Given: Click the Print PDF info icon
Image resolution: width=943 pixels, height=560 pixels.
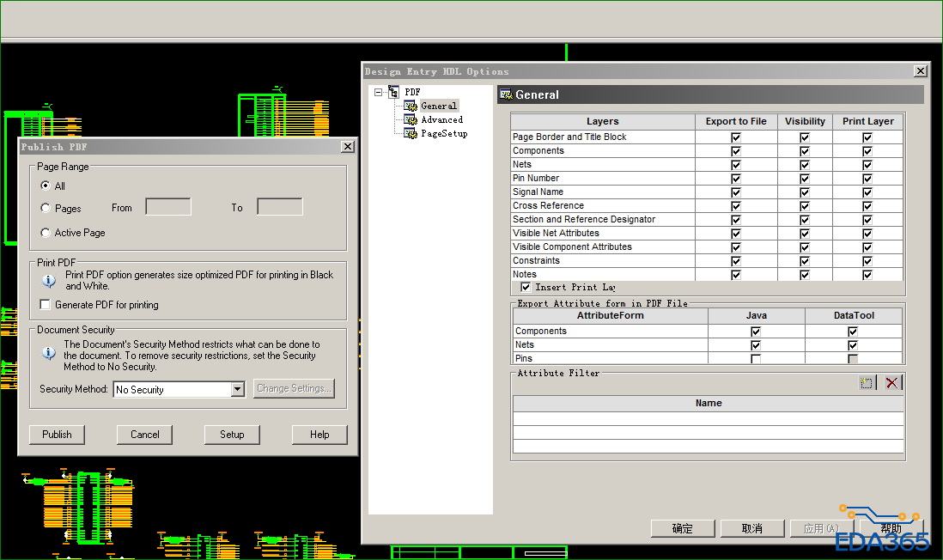Looking at the screenshot, I should click(49, 280).
